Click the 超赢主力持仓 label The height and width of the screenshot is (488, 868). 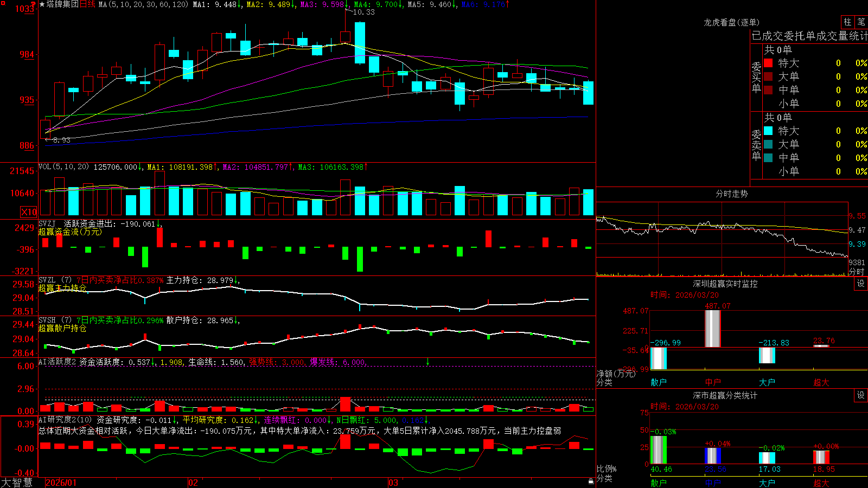tap(62, 288)
